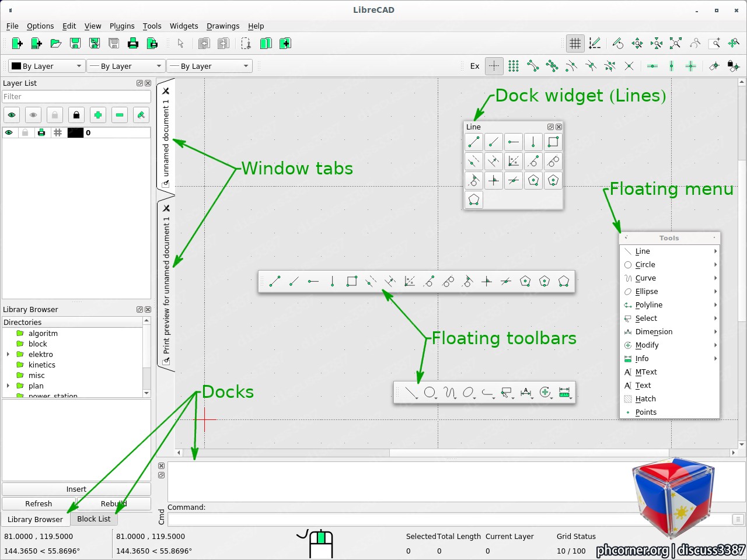The width and height of the screenshot is (747, 560).
Task: Click the Paste toolbar icon
Action: coord(285,43)
